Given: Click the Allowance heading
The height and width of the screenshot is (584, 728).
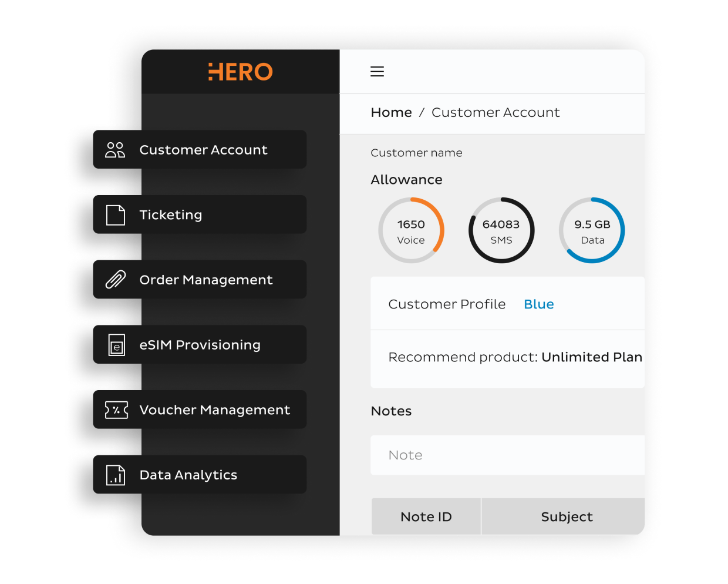Looking at the screenshot, I should click(406, 180).
